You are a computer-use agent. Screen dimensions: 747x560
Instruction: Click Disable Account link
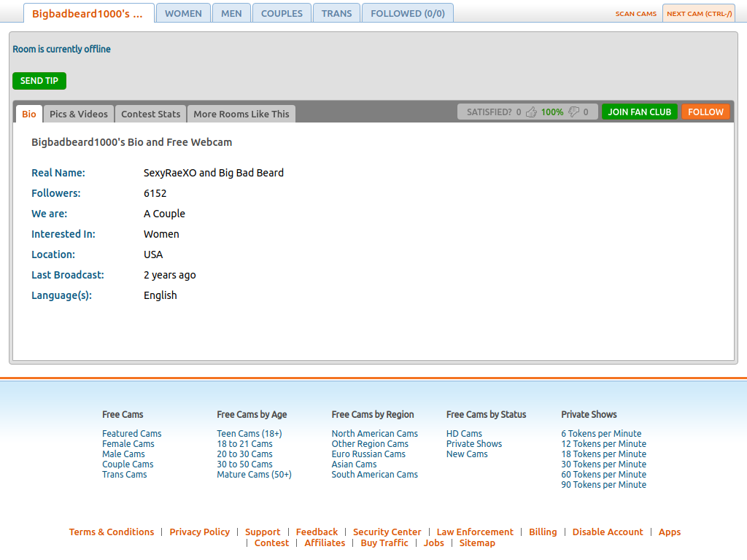[x=608, y=532]
